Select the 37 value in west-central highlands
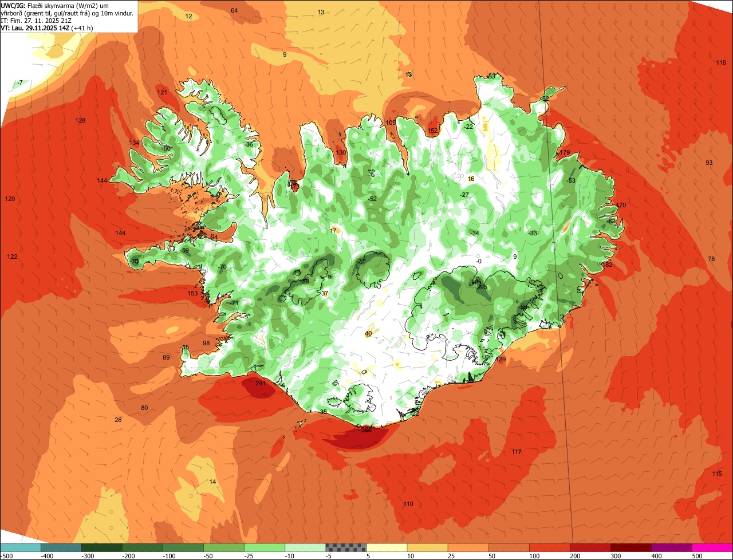The height and width of the screenshot is (560, 733). (325, 294)
